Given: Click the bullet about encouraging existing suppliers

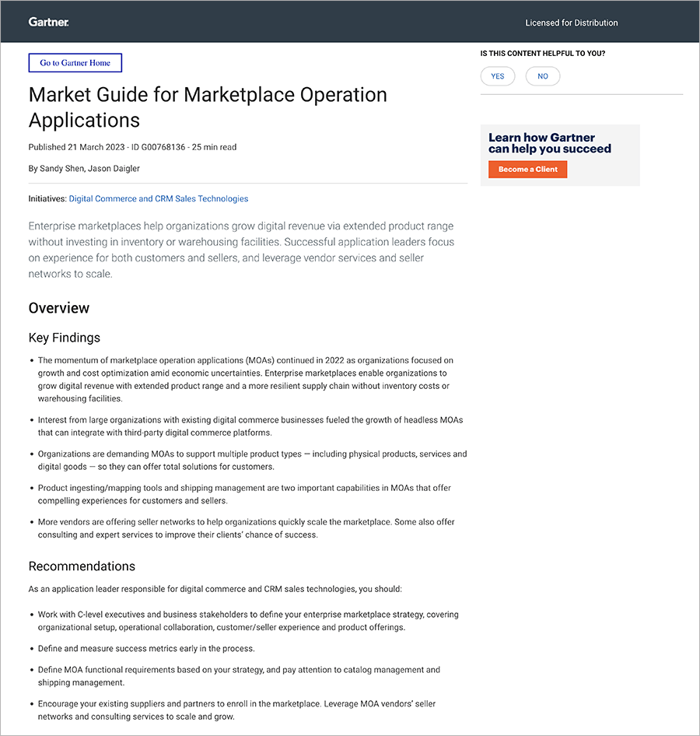Looking at the screenshot, I should tap(236, 710).
